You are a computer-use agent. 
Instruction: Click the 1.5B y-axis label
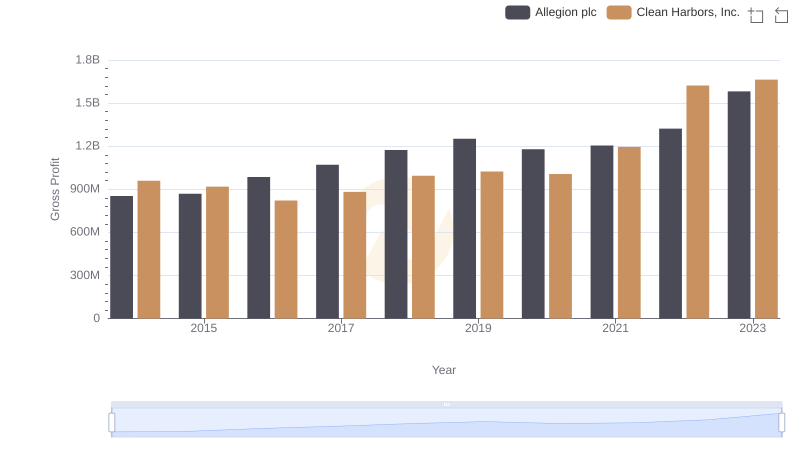(x=88, y=103)
